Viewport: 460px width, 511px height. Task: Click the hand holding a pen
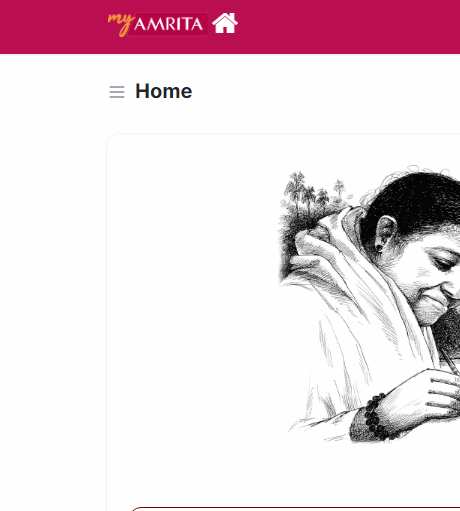(x=430, y=397)
